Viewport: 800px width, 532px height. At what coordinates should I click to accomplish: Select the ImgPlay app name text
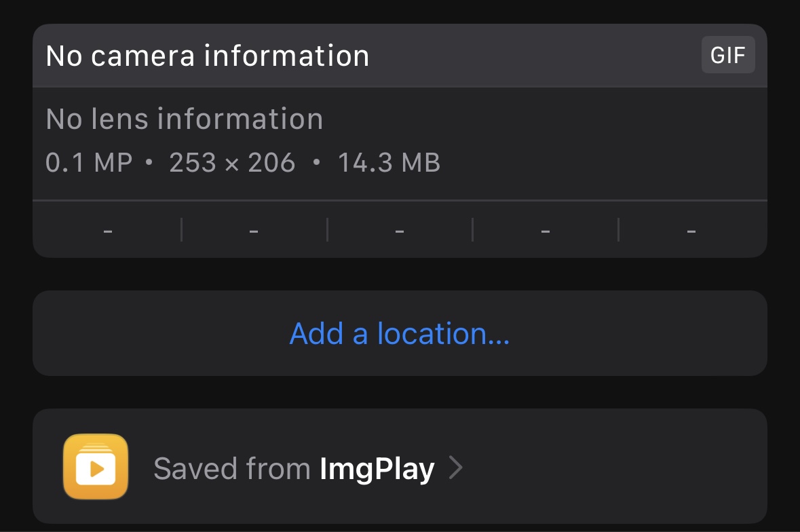tap(377, 469)
